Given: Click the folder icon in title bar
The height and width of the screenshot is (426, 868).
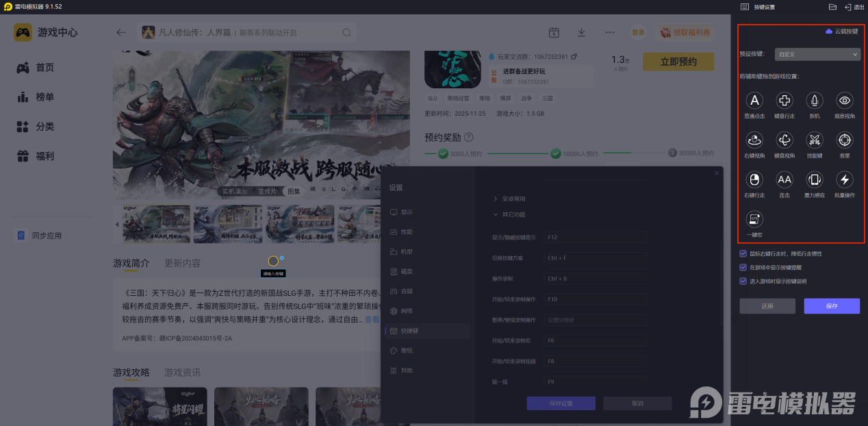Looking at the screenshot, I should 832,7.
